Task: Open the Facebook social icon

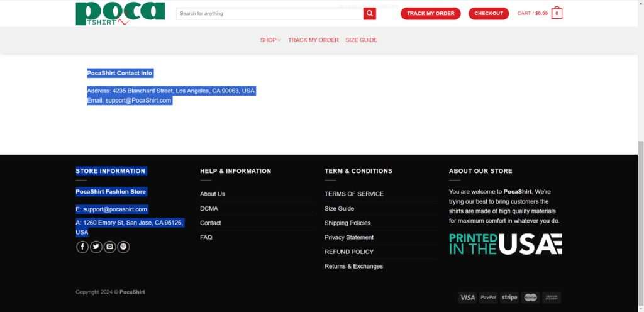Action: [82, 247]
